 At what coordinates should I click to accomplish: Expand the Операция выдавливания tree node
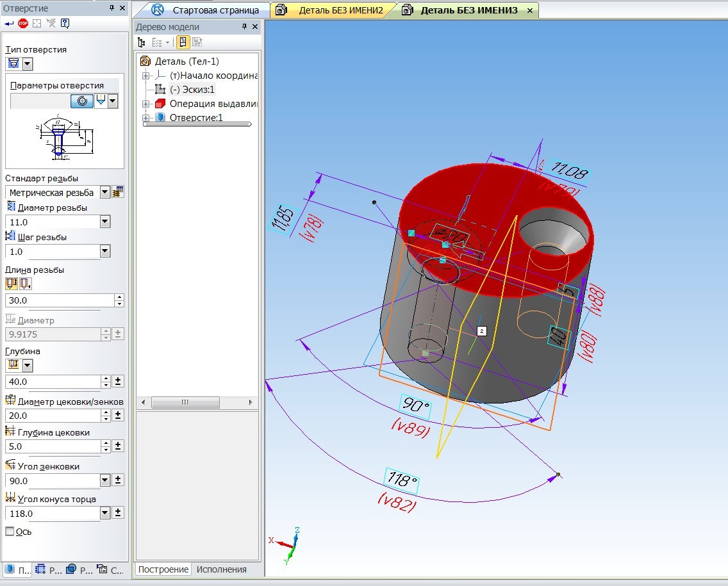click(146, 104)
